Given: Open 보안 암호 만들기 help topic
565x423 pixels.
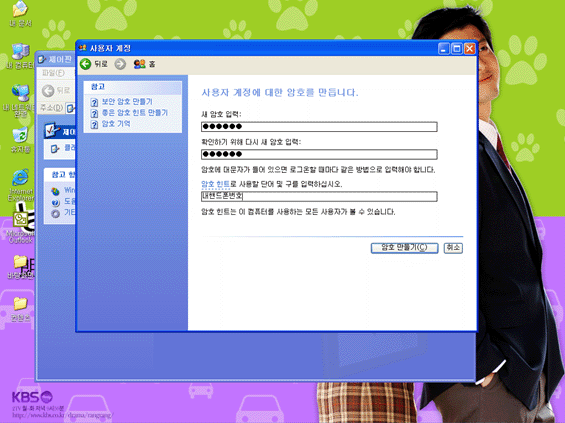Looking at the screenshot, I should tap(127, 102).
